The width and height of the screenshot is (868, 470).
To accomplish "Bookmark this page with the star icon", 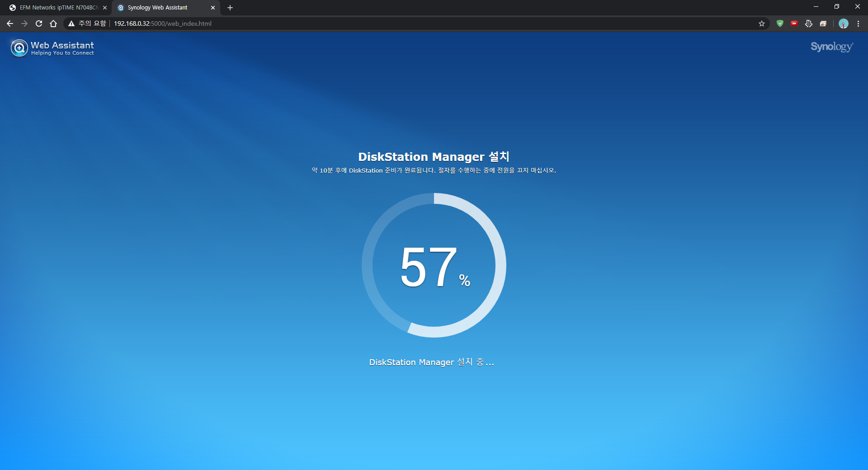I will (x=762, y=23).
